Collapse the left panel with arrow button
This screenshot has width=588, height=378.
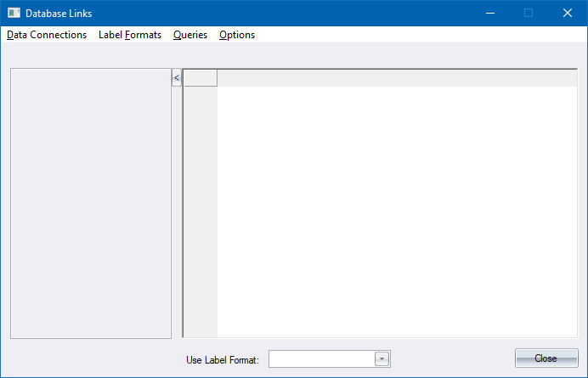(x=176, y=78)
